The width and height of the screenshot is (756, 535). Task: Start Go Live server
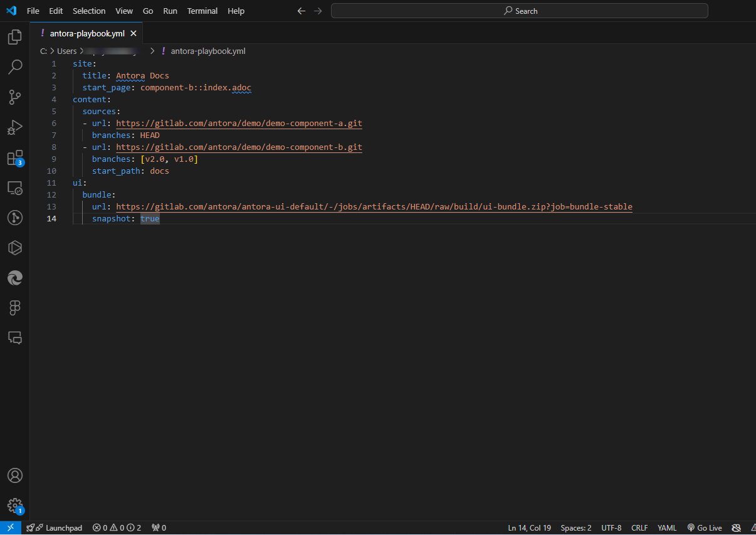click(705, 528)
